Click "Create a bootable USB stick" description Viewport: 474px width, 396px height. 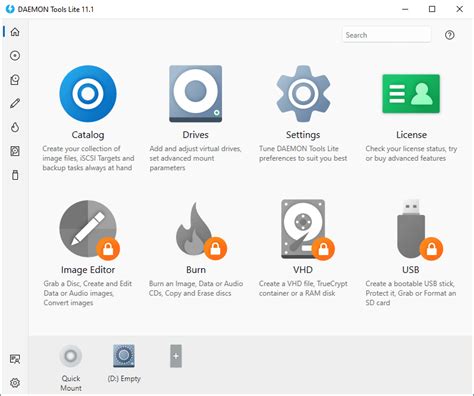click(411, 293)
